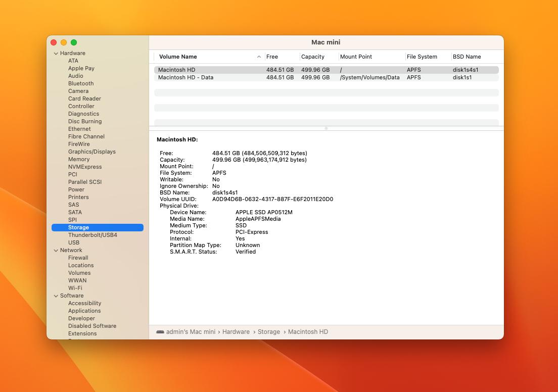This screenshot has height=392, width=558.
Task: Select the Macintosh HD - Data volume row
Action: point(327,78)
